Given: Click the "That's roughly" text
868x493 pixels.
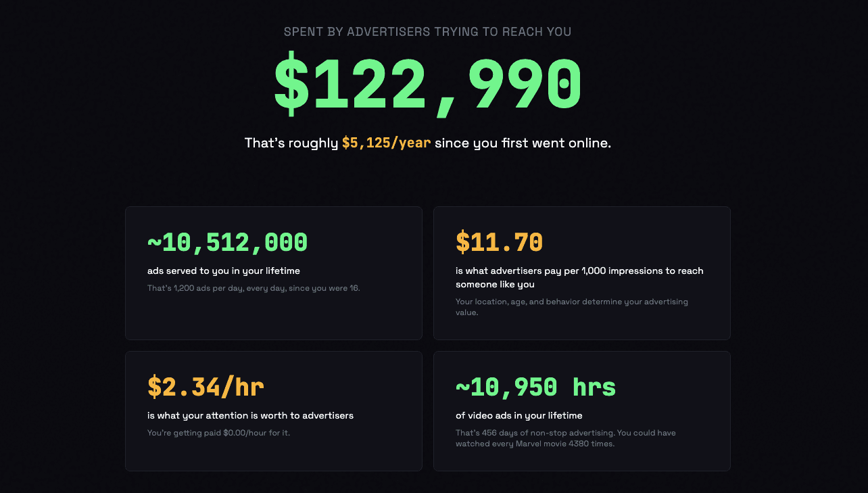Looking at the screenshot, I should pos(291,143).
